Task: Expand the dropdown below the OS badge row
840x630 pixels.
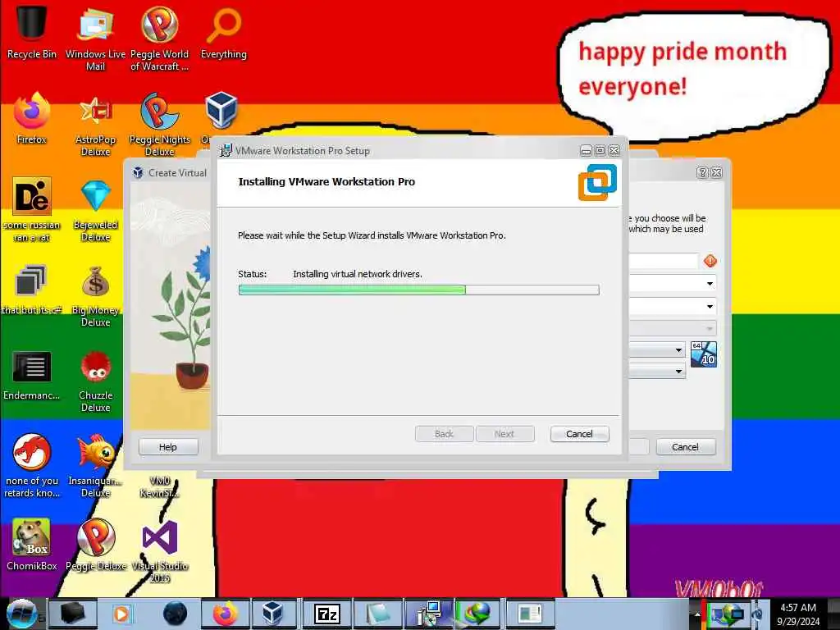Action: tap(678, 371)
